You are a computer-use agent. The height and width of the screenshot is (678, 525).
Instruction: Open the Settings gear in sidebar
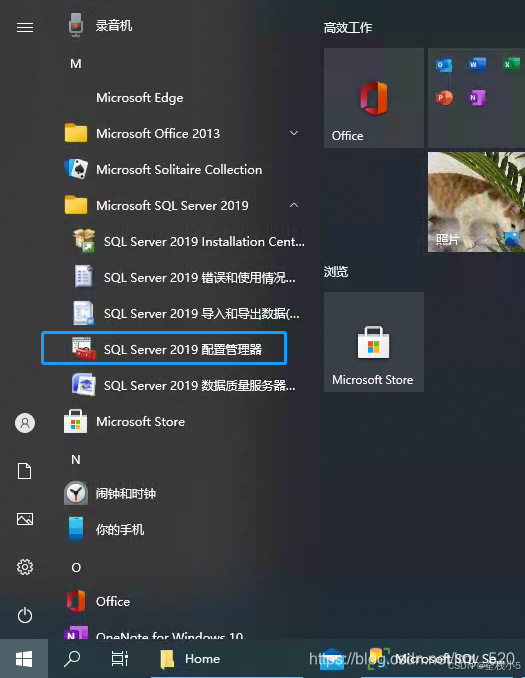[25, 567]
